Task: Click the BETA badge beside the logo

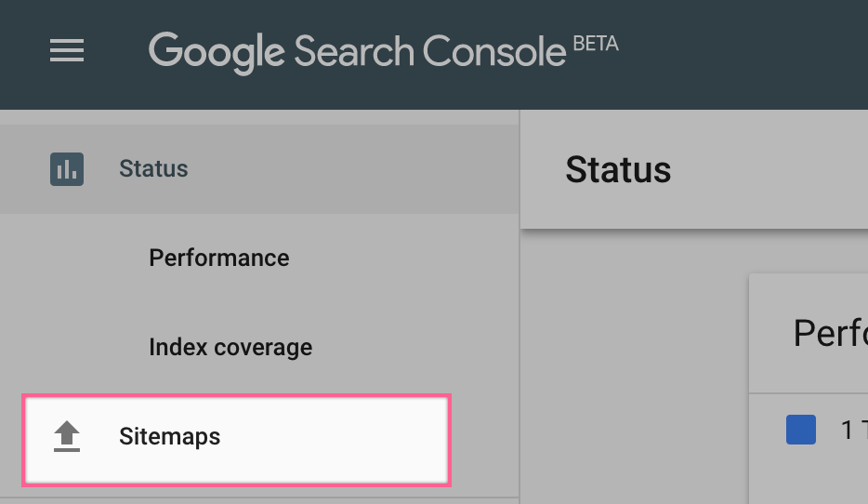Action: 596,44
